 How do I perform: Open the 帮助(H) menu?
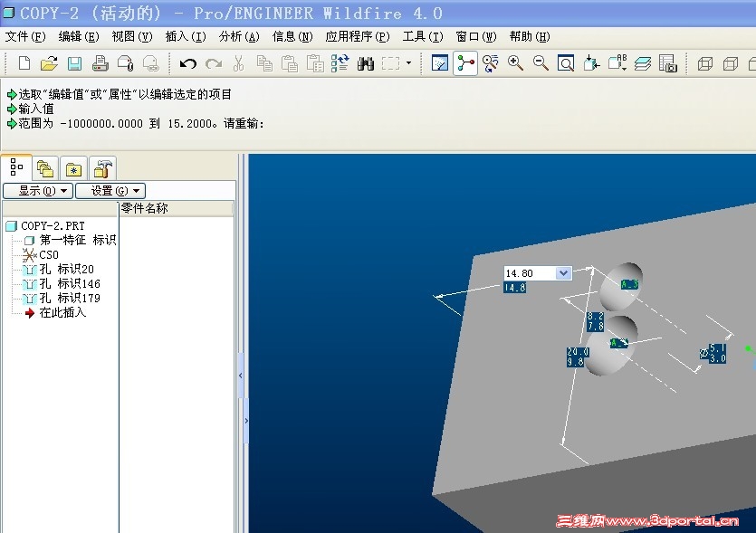tap(530, 36)
